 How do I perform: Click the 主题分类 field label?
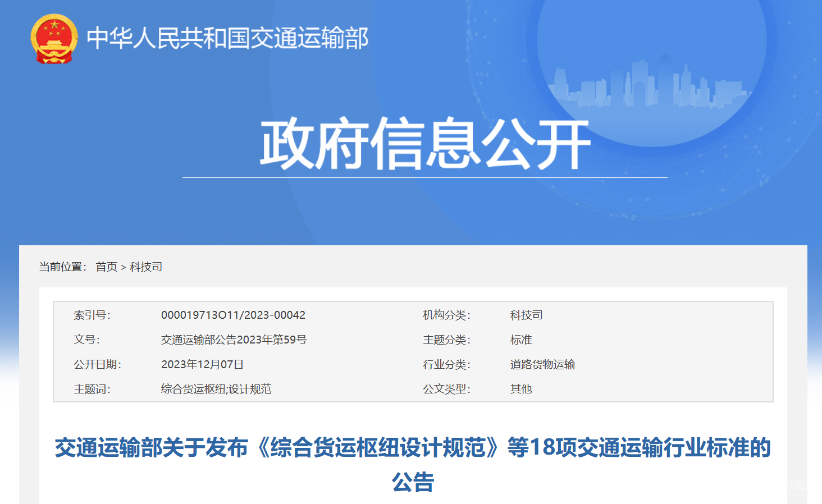(x=446, y=340)
